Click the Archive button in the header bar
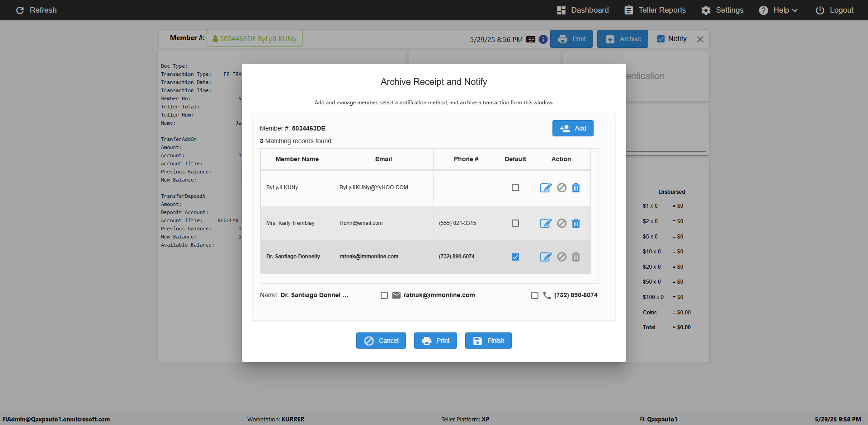 [x=623, y=39]
